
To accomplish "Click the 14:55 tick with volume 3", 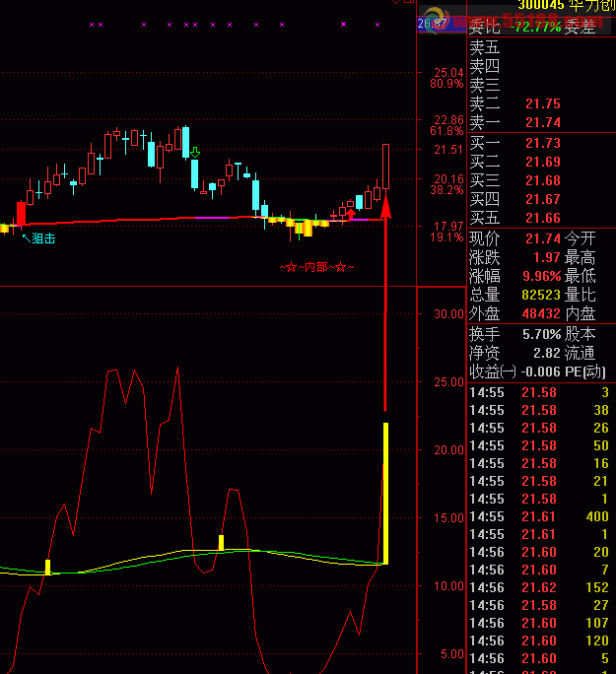I will pos(541,392).
